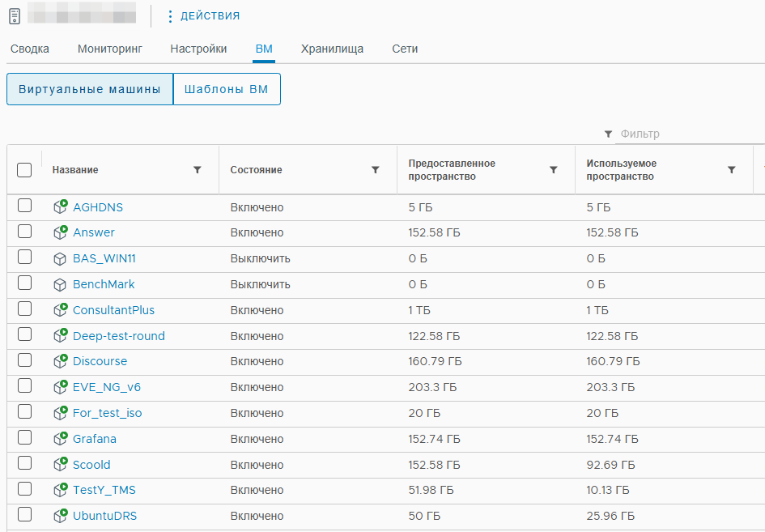Check the AGHDNS row checkbox

coord(24,206)
